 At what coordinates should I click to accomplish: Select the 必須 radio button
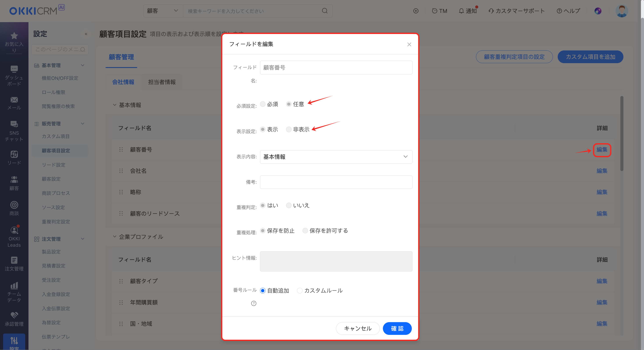[x=262, y=104]
